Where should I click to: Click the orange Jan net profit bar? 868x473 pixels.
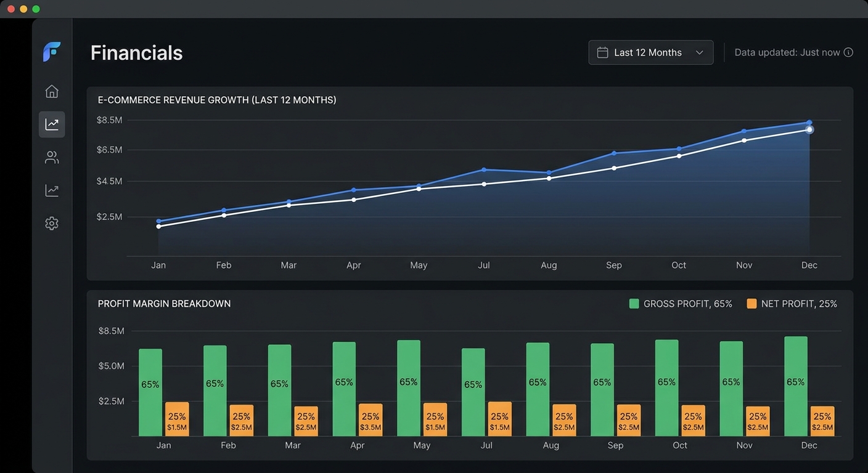pos(177,419)
